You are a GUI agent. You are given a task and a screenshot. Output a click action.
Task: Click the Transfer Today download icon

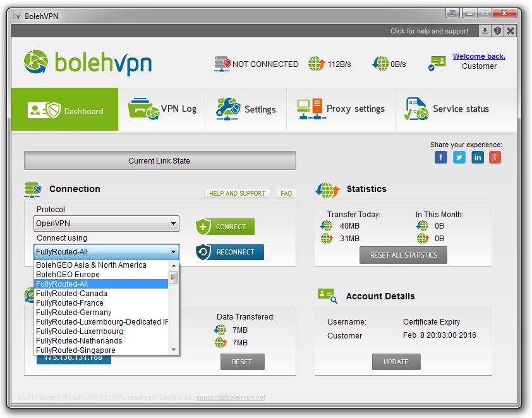[327, 225]
